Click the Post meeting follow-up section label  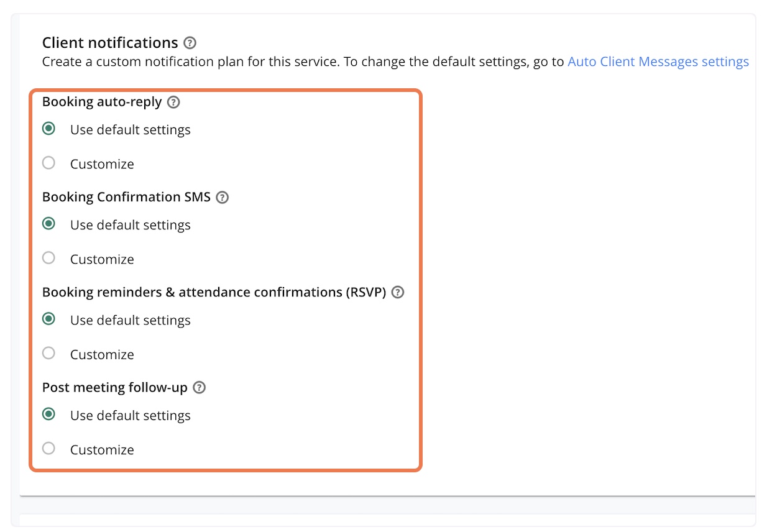tap(114, 388)
